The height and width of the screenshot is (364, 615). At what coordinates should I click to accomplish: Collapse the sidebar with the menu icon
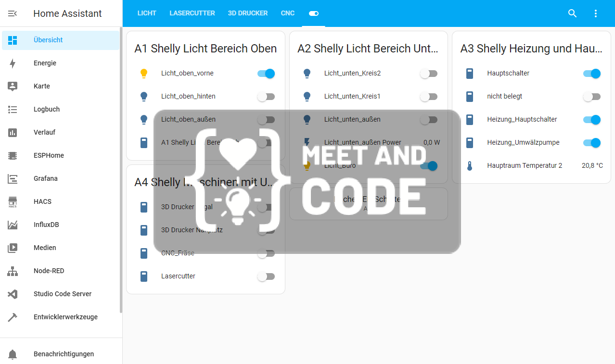click(x=13, y=13)
